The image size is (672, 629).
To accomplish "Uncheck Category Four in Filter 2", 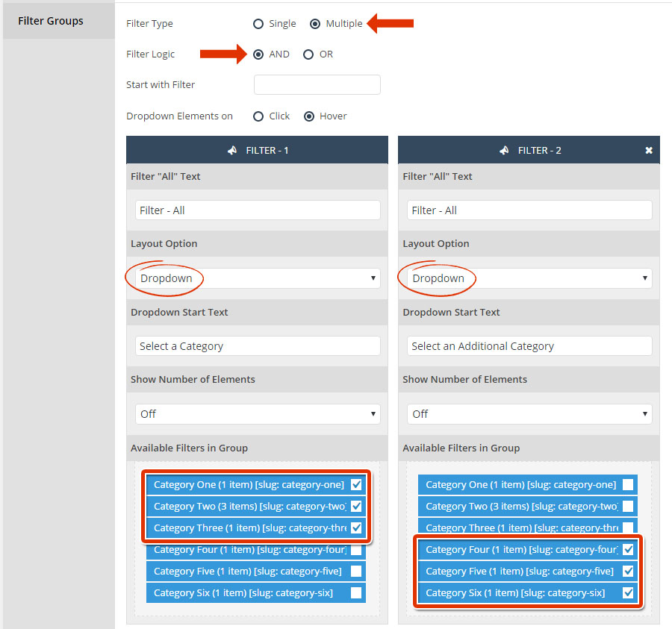I will 628,550.
